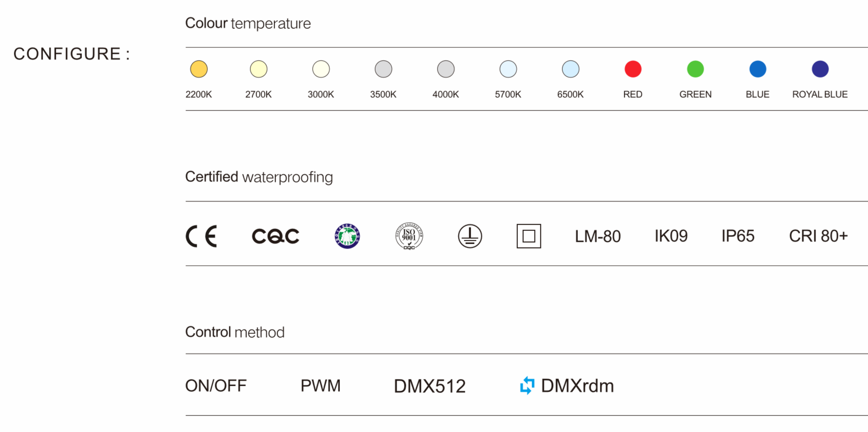Image resolution: width=868 pixels, height=432 pixels.
Task: Click the CQC certification logo
Action: (276, 236)
